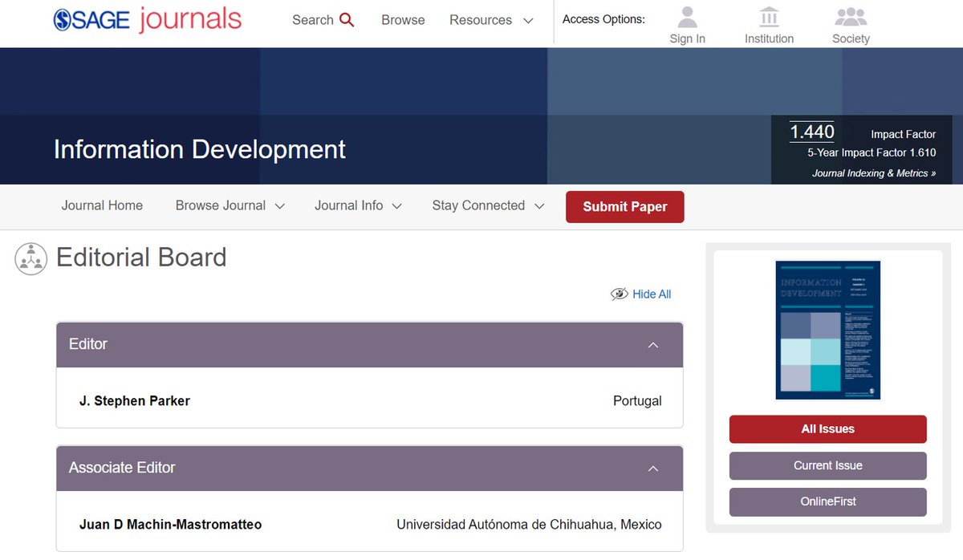Open the Browse menu item
This screenshot has height=560, width=963.
coord(403,20)
